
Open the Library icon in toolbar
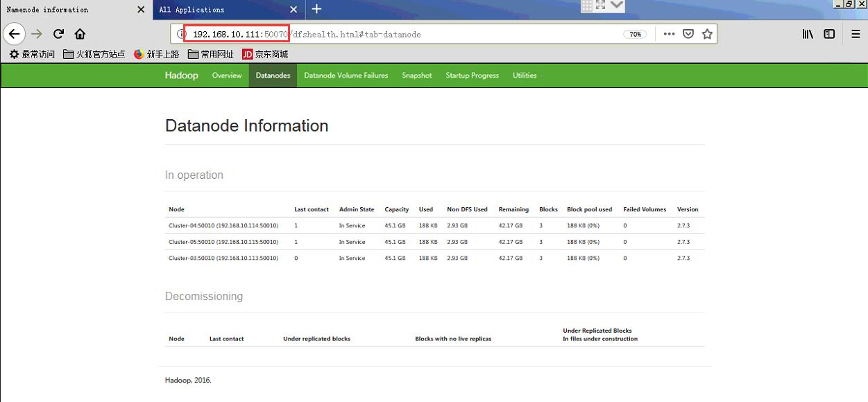[x=808, y=34]
